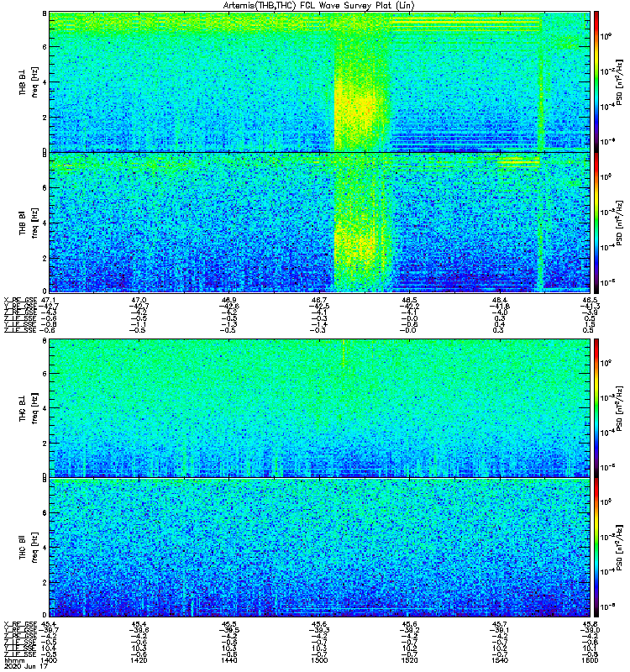Click the "2020 Jun 17" date label
Viewport: 630px width, 672px height.
26,667
